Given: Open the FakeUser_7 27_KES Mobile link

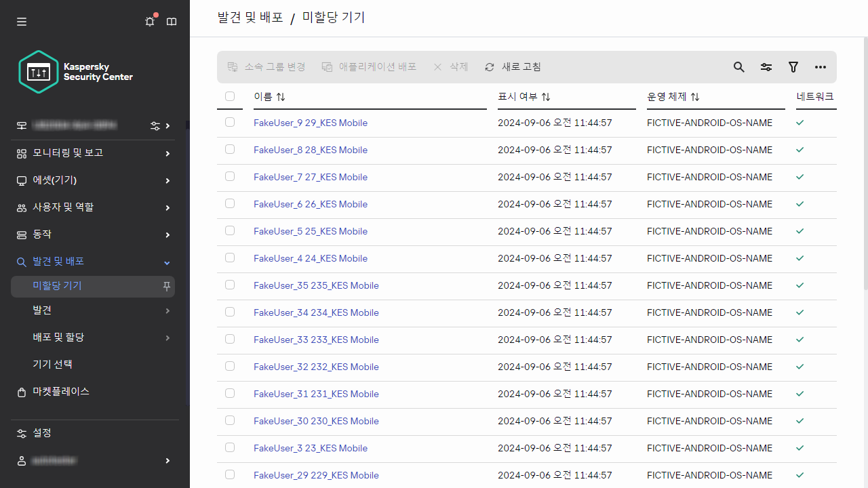Looking at the screenshot, I should 311,177.
